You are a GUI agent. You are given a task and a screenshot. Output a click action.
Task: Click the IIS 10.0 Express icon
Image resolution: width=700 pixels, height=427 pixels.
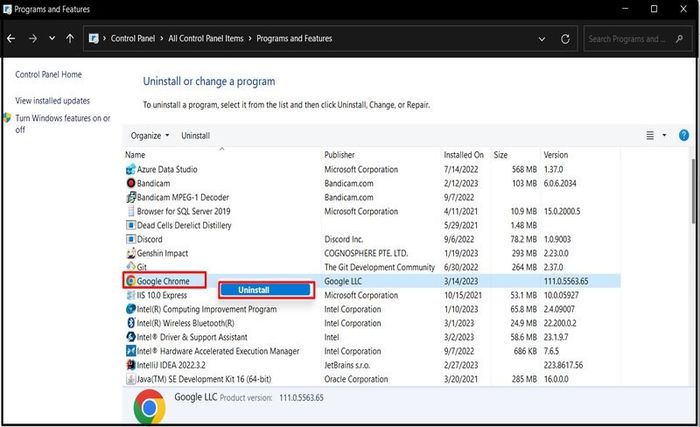[131, 295]
